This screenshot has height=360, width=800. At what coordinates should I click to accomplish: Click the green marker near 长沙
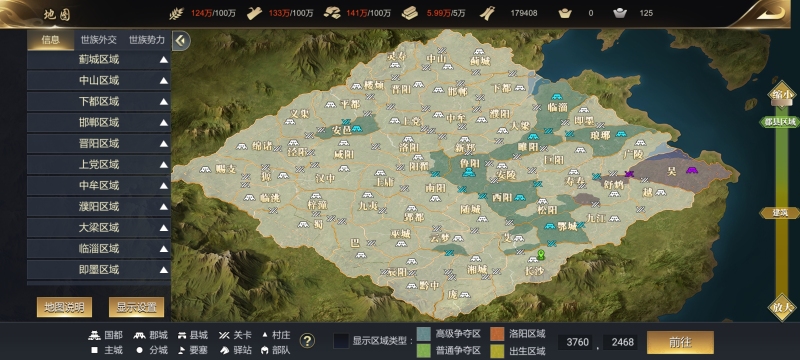point(541,254)
